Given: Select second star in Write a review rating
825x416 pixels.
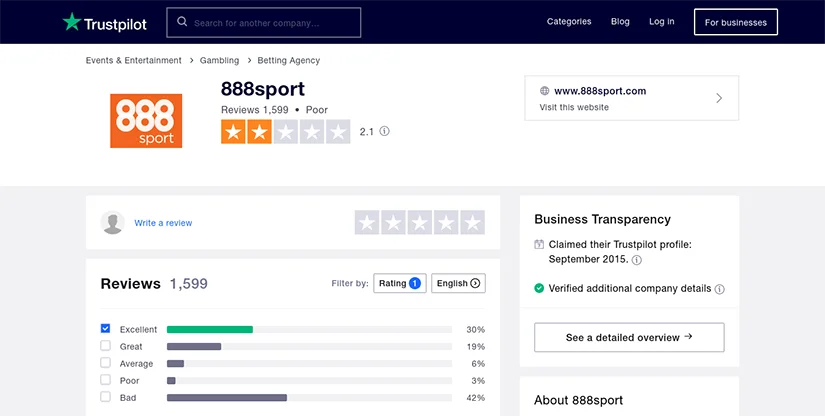Looking at the screenshot, I should tap(393, 222).
